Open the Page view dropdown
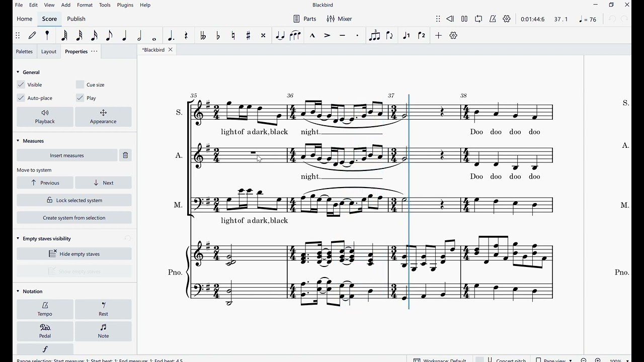The image size is (644, 362). click(x=554, y=359)
